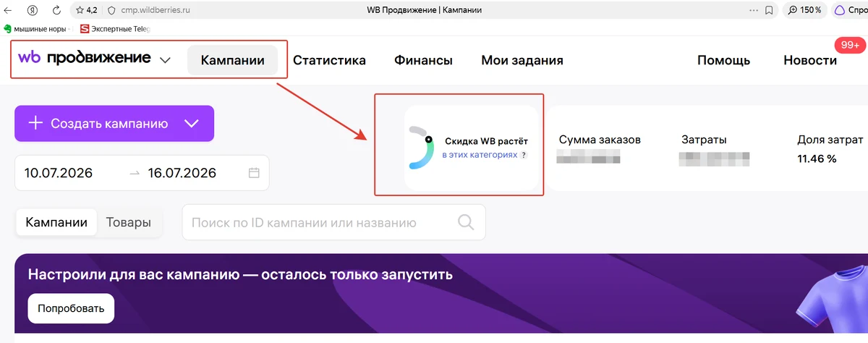Image resolution: width=868 pixels, height=343 pixels.
Task: Click the question mark hint near категориях
Action: 524,155
